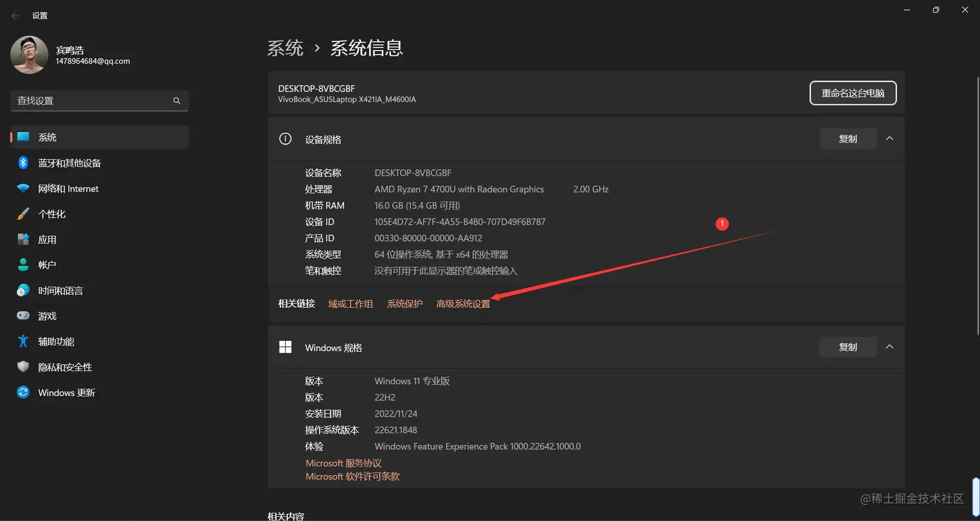The height and width of the screenshot is (521, 980).
Task: Open Windows 更新 from the sidebar
Action: coord(100,393)
